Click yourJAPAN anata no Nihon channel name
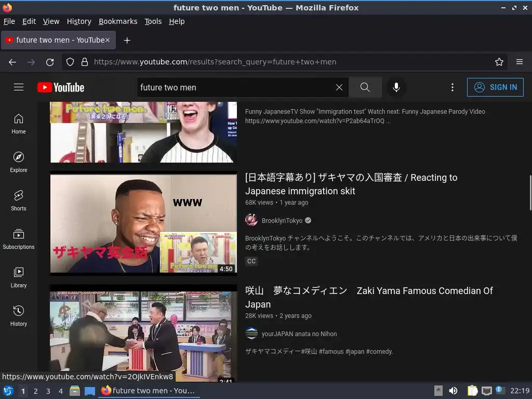 point(299,334)
